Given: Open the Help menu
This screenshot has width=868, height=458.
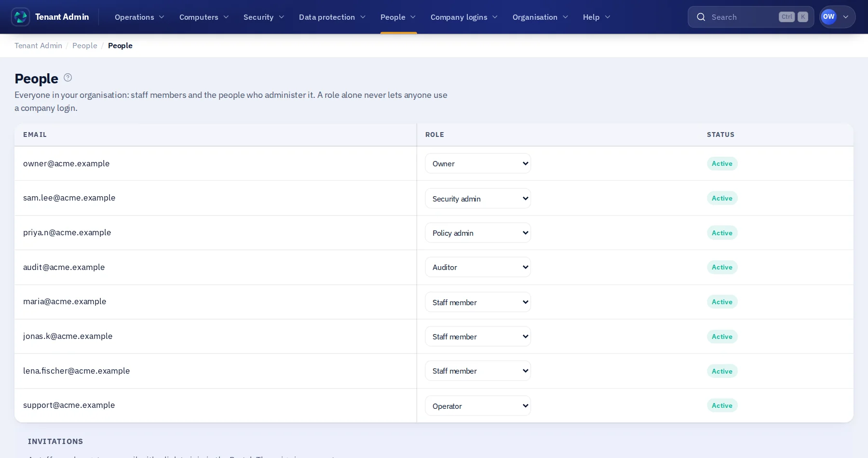Looking at the screenshot, I should coord(597,17).
